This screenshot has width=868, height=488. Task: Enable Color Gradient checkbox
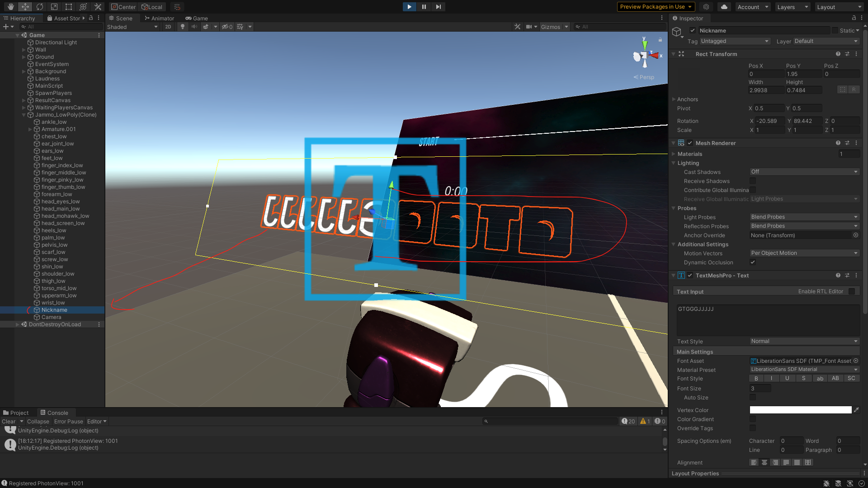753,419
